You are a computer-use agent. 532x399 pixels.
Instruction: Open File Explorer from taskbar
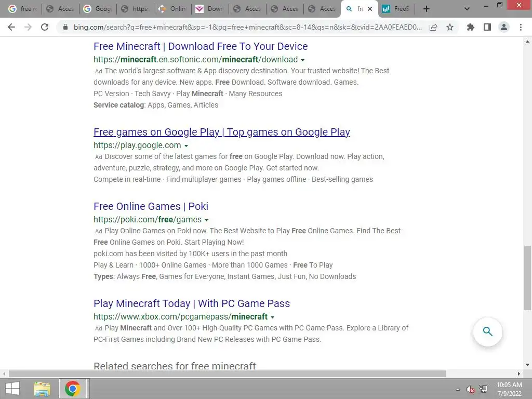coord(42,389)
